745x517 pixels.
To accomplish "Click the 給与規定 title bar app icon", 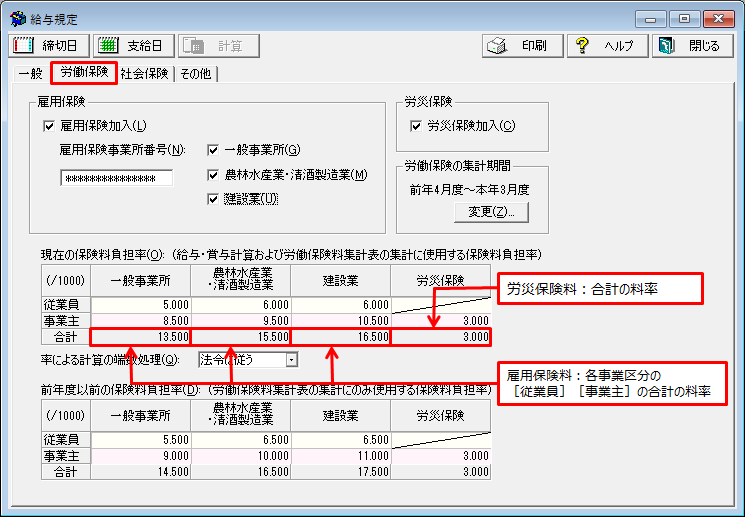I will 17,19.
